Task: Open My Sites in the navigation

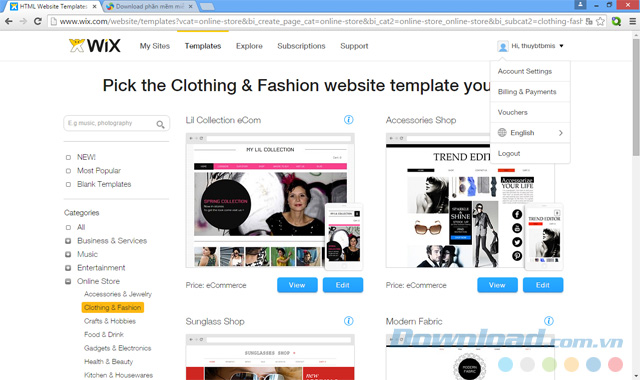Action: pyautogui.click(x=155, y=46)
